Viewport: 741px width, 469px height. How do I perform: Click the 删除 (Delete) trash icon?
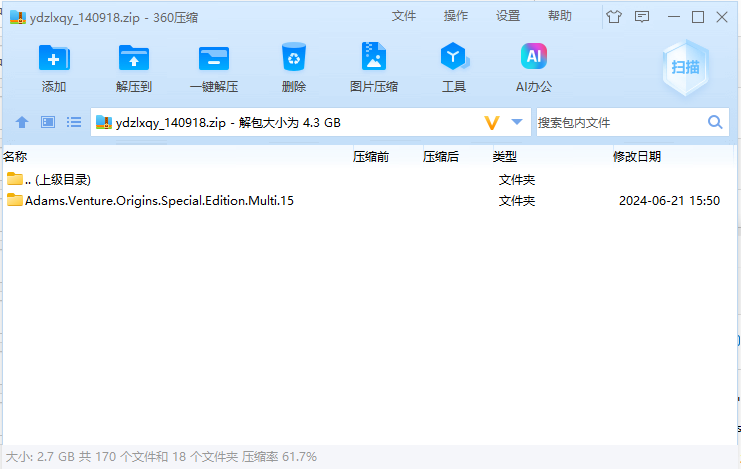click(x=293, y=57)
